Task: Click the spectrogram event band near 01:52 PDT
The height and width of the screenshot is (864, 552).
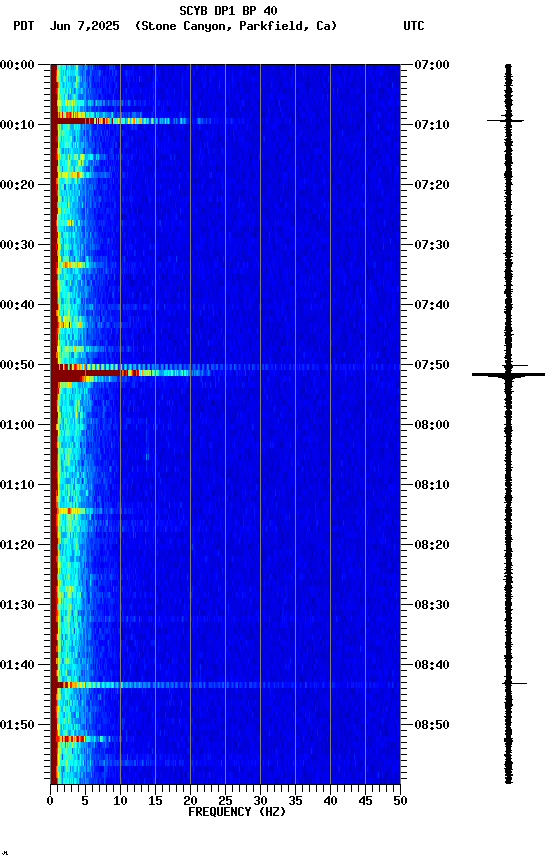Action: (88, 738)
